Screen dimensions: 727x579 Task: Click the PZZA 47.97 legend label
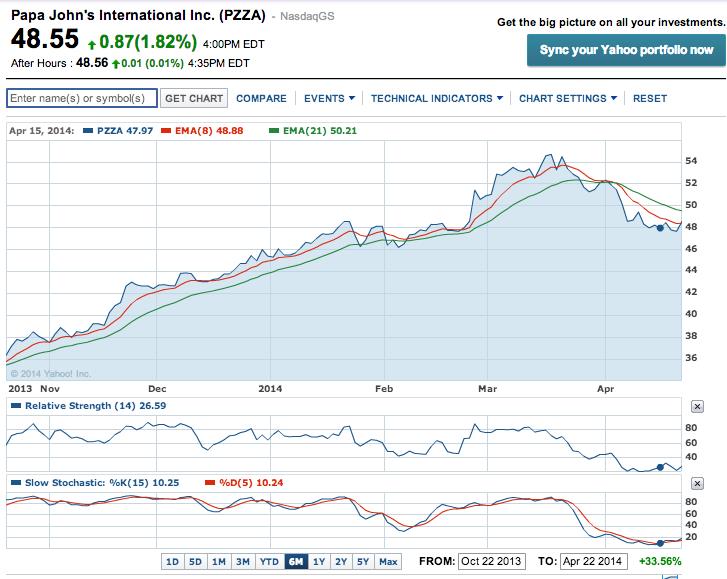tap(125, 131)
